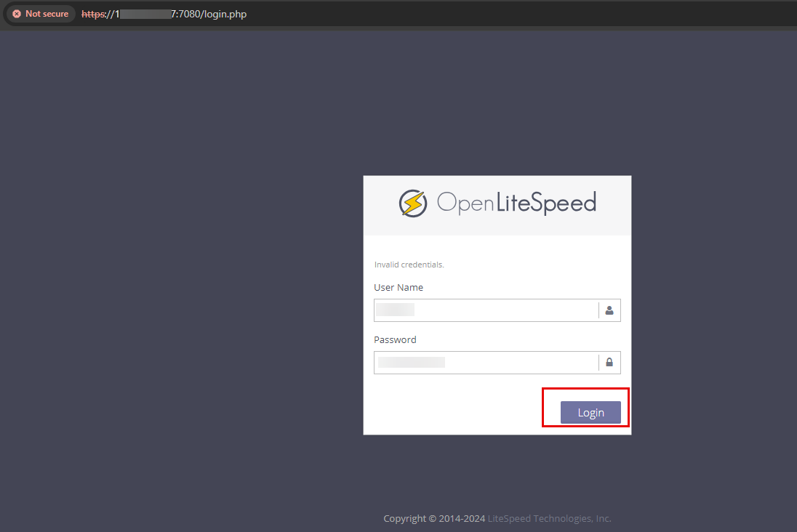The image size is (797, 532).
Task: Click the red warning icon in address bar
Action: tap(17, 14)
